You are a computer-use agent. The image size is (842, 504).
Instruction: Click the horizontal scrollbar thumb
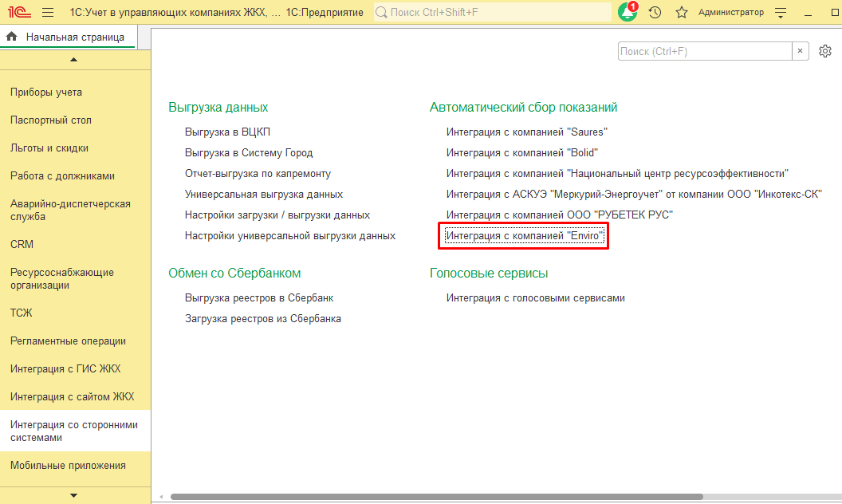click(437, 497)
